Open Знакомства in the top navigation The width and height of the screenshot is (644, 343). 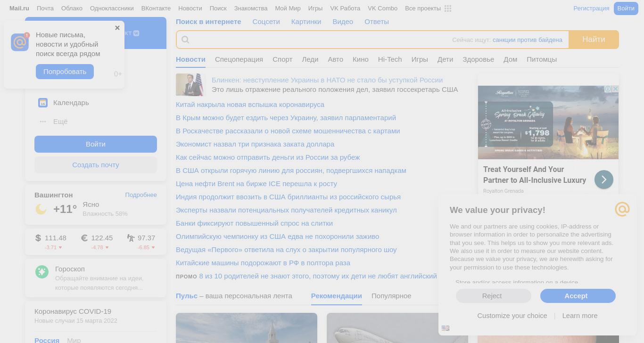251,8
